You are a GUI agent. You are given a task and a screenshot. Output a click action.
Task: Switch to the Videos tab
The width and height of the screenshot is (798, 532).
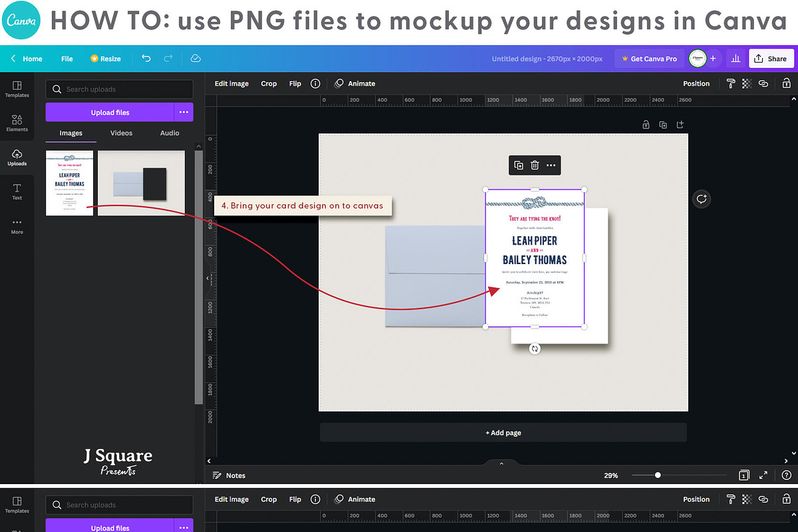coord(121,133)
